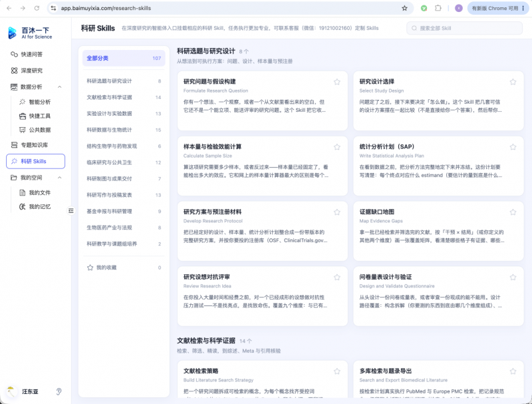Select 科研 Skills in the sidebar
Image resolution: width=532 pixels, height=404 pixels.
[x=36, y=161]
